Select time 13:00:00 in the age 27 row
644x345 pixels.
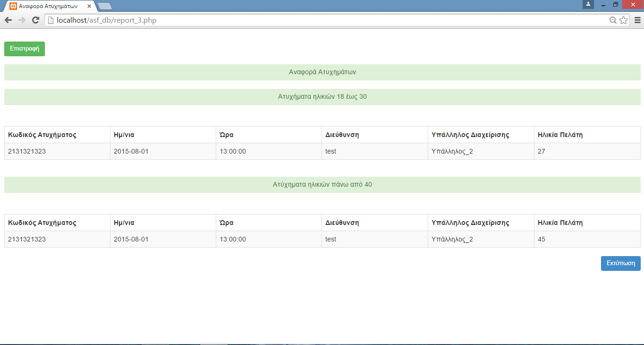[233, 151]
